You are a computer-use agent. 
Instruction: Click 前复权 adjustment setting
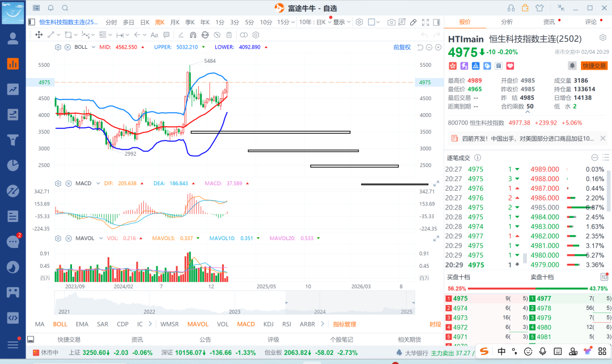pos(402,47)
